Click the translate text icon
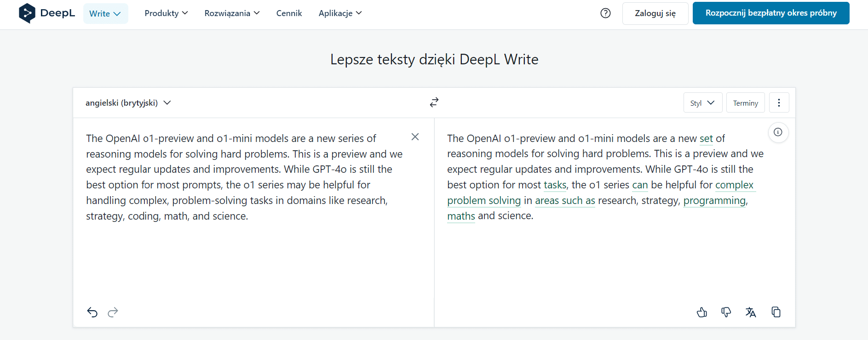Viewport: 868px width, 340px height. (751, 312)
